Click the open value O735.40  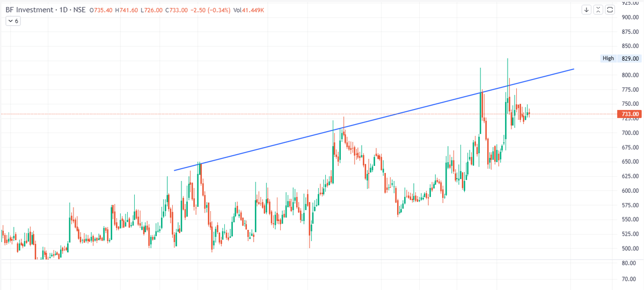(x=101, y=10)
